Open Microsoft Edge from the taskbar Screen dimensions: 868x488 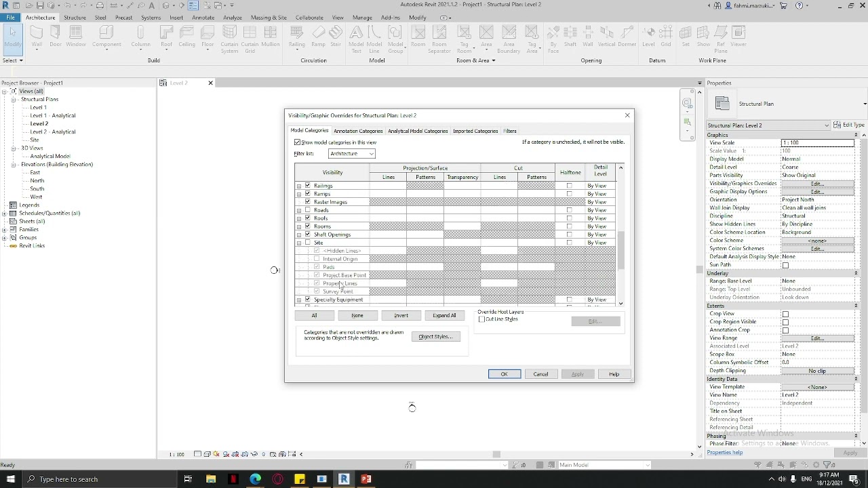pos(256,479)
